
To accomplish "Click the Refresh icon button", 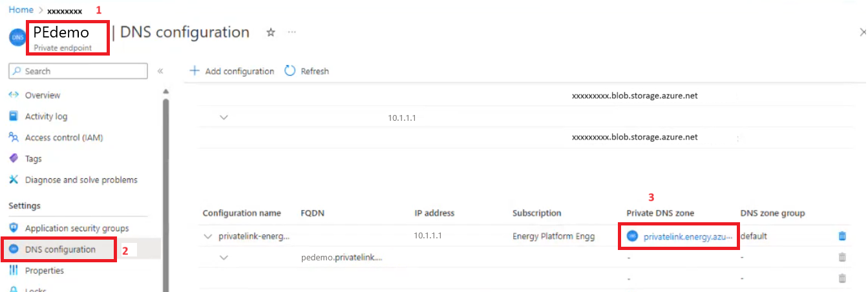I will click(x=290, y=71).
